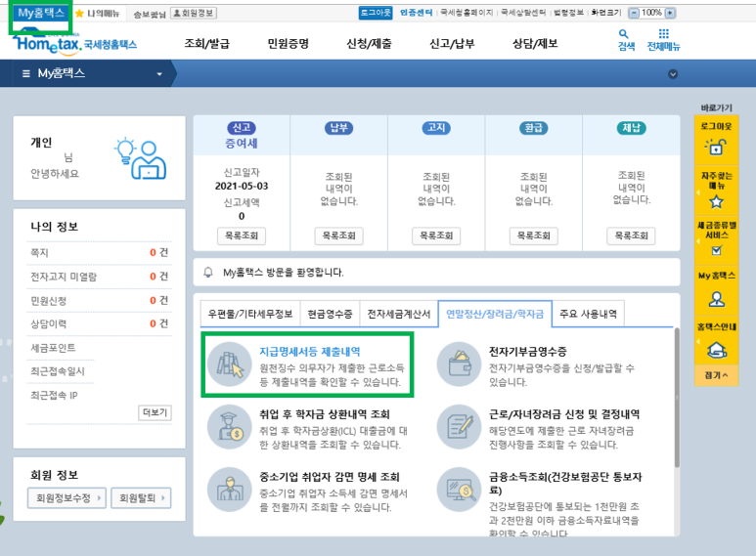
Task: Click the 금융소득조회 monitor magnifier icon
Action: (459, 490)
